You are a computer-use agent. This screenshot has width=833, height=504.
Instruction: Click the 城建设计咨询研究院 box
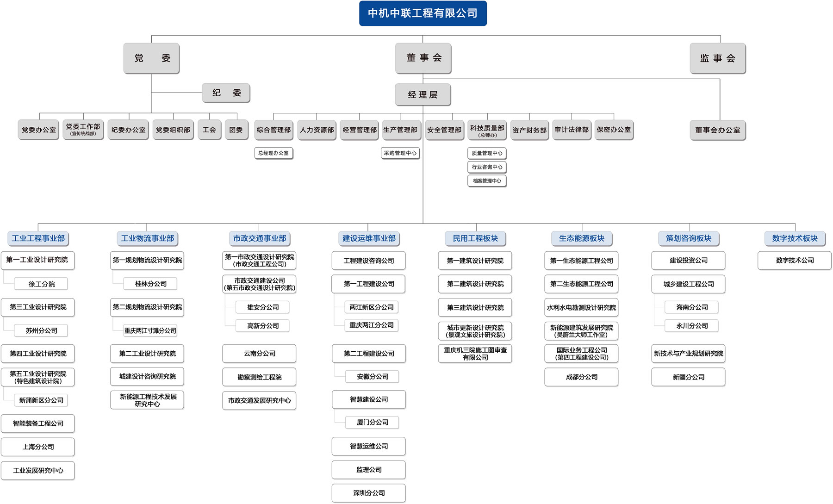147,377
